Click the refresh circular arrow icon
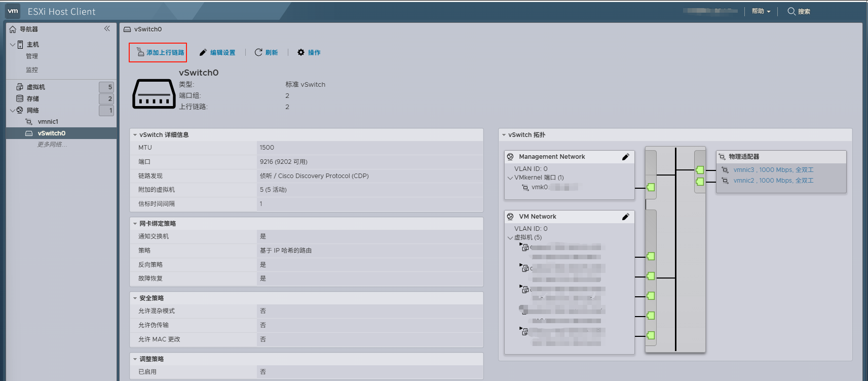The image size is (868, 381). 258,52
